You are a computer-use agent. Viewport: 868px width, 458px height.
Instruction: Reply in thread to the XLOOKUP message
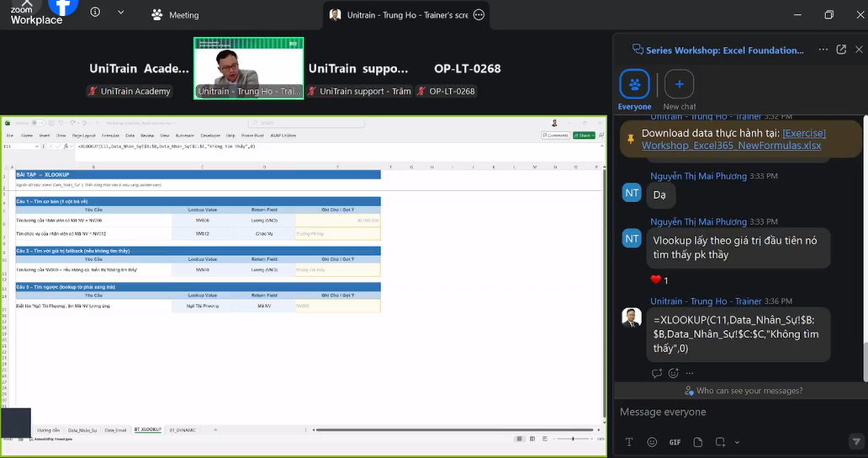[657, 373]
